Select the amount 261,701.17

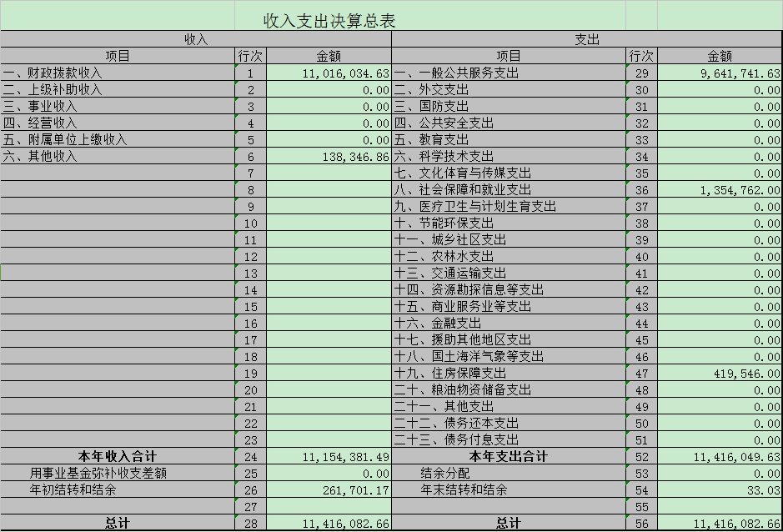tap(329, 490)
